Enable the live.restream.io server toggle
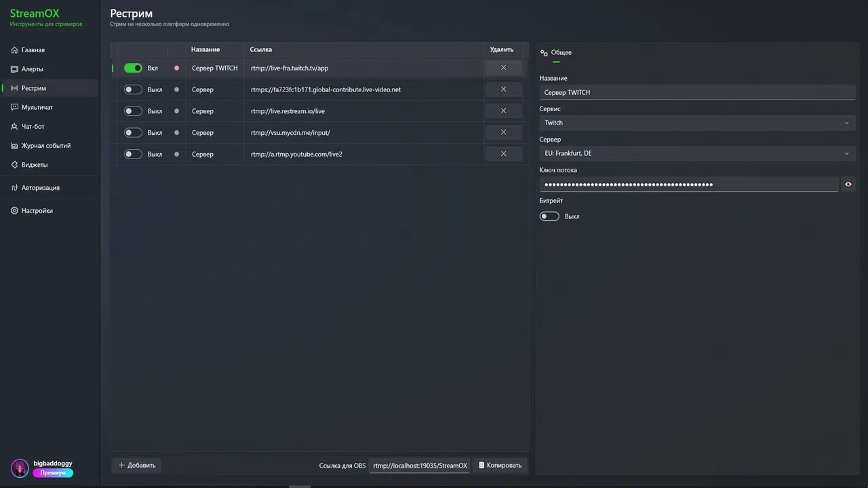The height and width of the screenshot is (488, 868). click(x=133, y=111)
